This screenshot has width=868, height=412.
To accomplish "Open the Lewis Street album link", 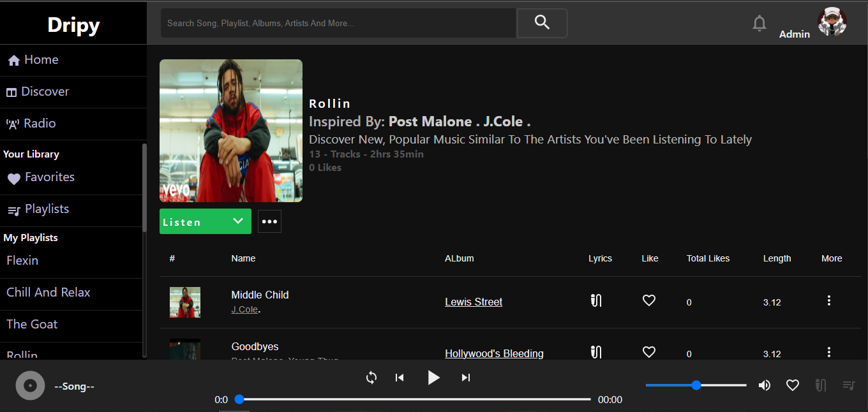I will coord(474,302).
